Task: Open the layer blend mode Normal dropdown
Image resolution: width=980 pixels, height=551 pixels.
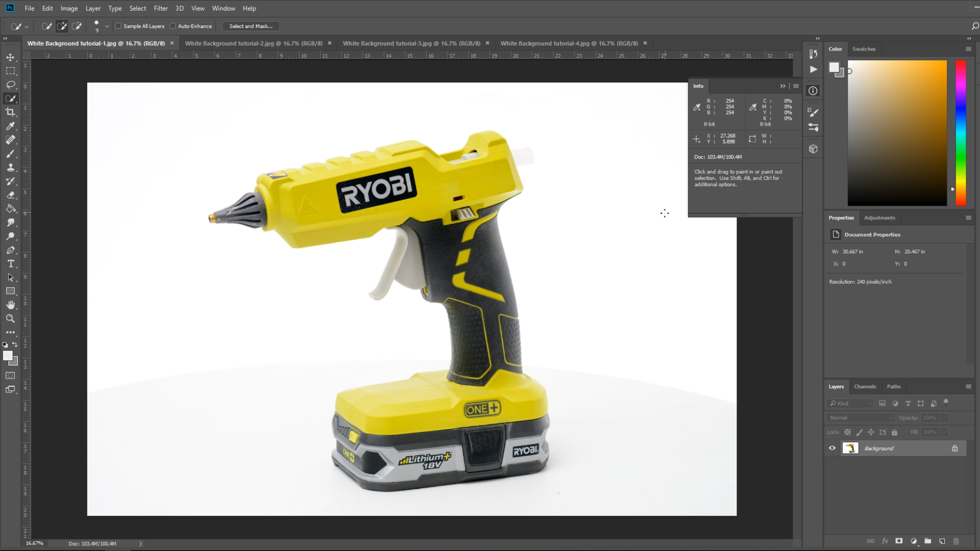Action: (861, 418)
